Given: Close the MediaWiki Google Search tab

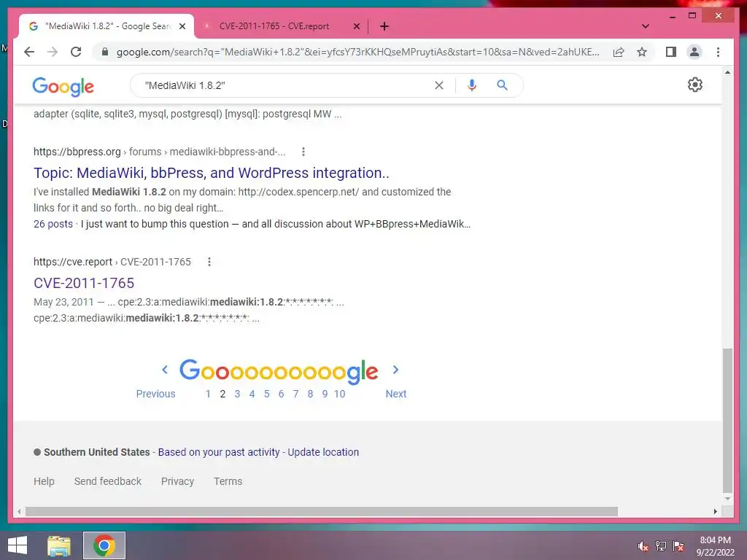Looking at the screenshot, I should [x=182, y=27].
